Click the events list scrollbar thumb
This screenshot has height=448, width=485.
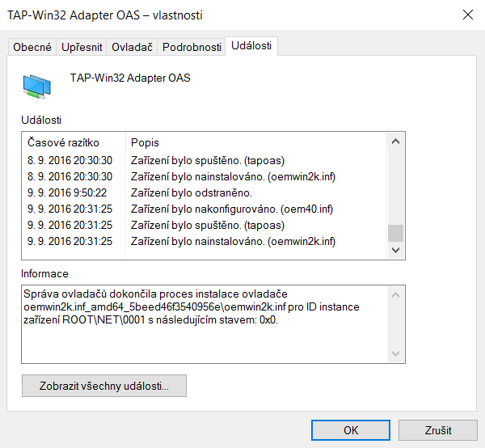click(x=395, y=233)
